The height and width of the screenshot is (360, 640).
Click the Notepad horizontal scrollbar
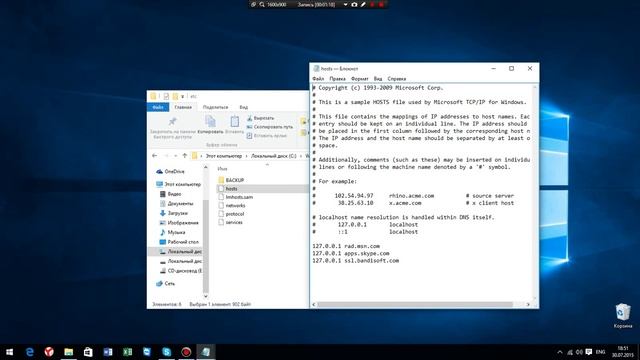click(415, 304)
